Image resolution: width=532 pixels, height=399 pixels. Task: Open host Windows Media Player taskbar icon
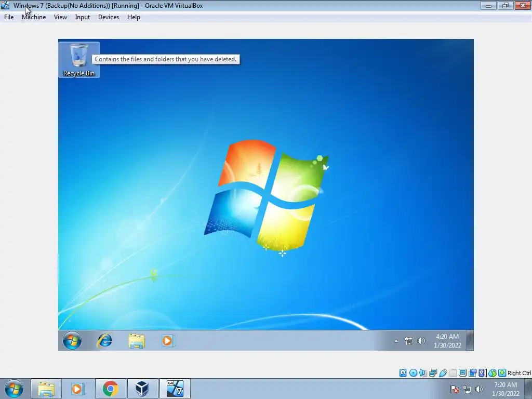pos(78,389)
